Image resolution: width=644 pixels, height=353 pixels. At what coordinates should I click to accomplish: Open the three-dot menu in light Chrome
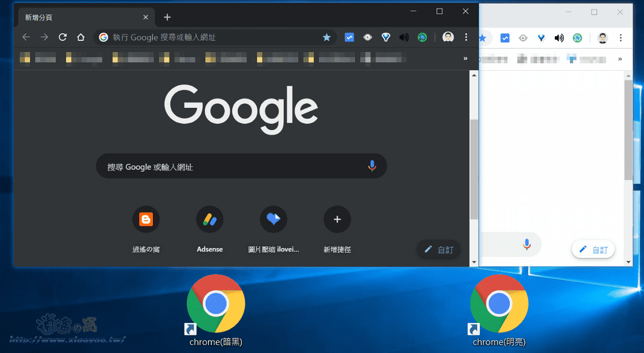(x=621, y=38)
